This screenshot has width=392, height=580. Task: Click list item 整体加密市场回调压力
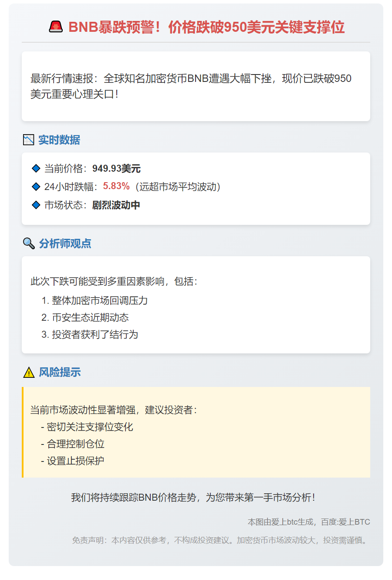[x=100, y=301]
